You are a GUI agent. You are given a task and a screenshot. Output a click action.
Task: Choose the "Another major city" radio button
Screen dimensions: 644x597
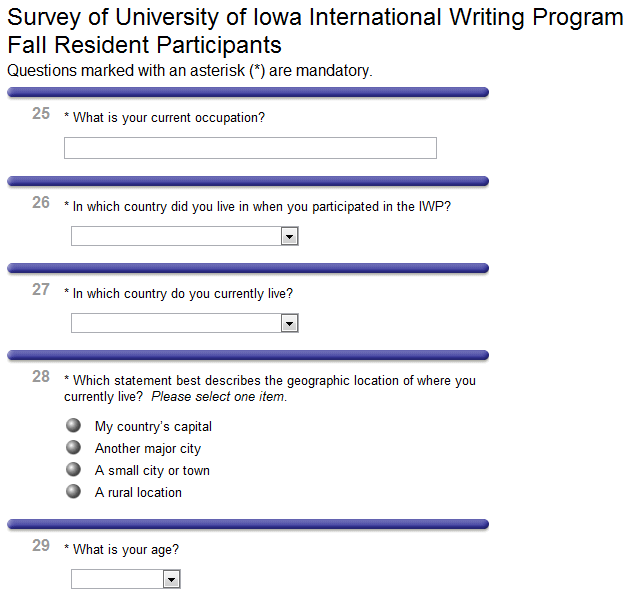[73, 448]
